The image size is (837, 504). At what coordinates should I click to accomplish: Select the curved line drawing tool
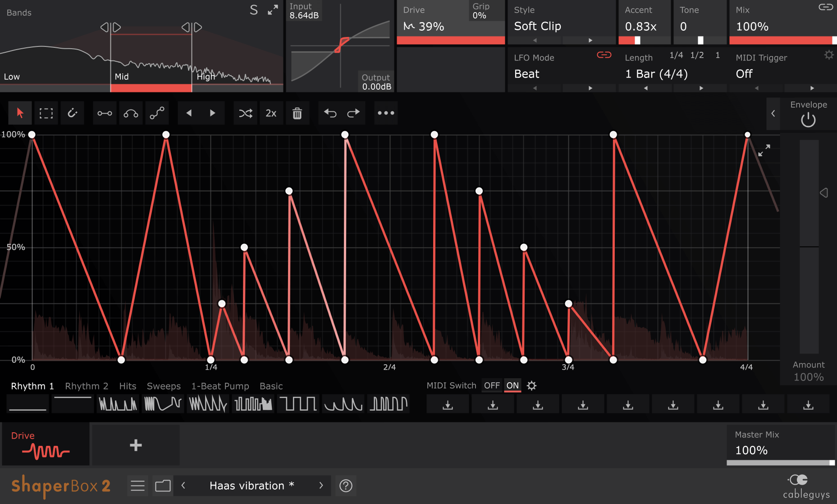pyautogui.click(x=130, y=113)
